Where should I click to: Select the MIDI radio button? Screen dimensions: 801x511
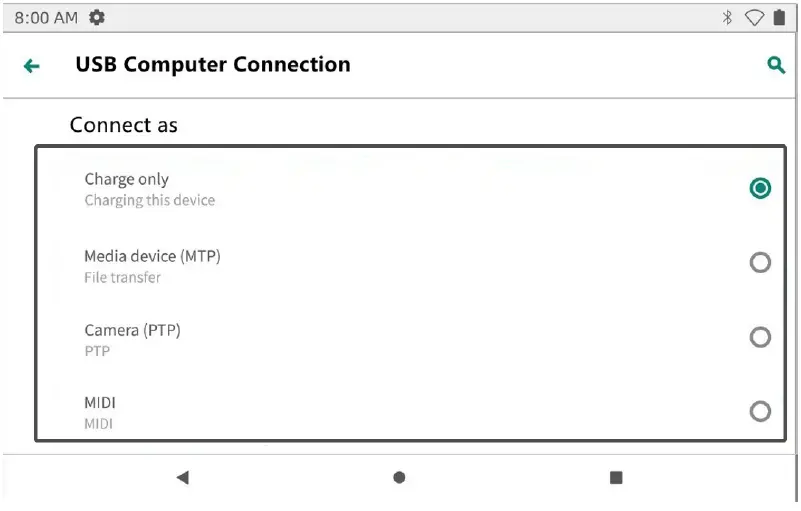point(760,411)
